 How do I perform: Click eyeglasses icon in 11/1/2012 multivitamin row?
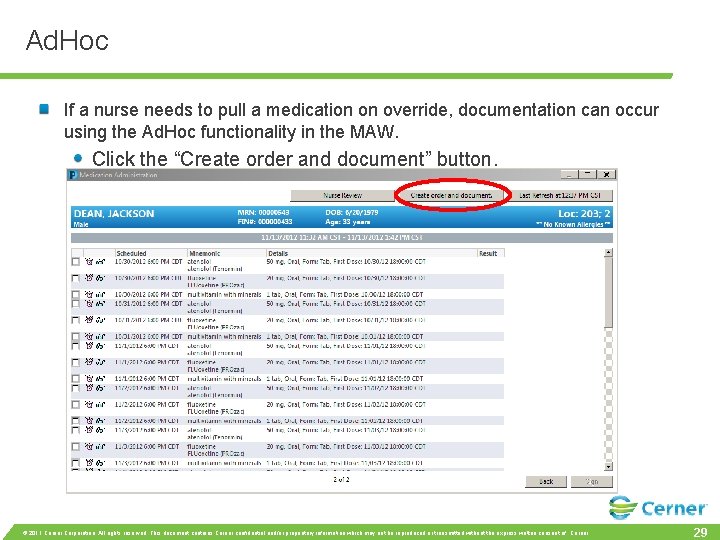tap(100, 379)
